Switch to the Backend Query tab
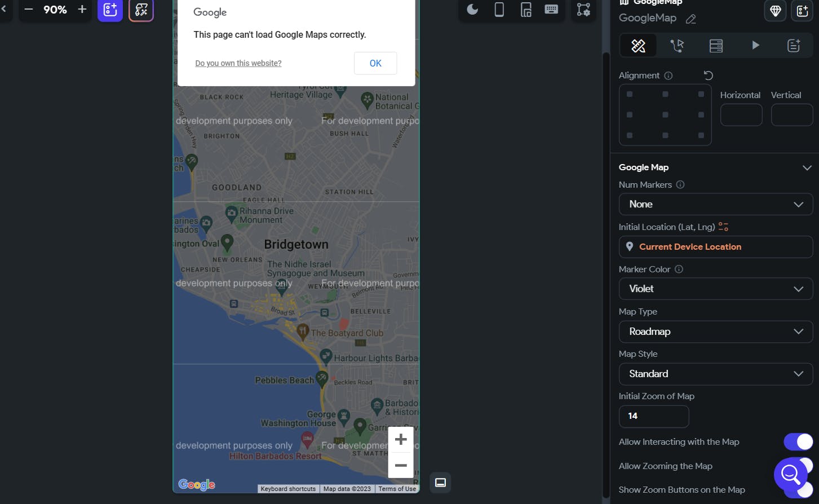The image size is (819, 504). pos(716,46)
